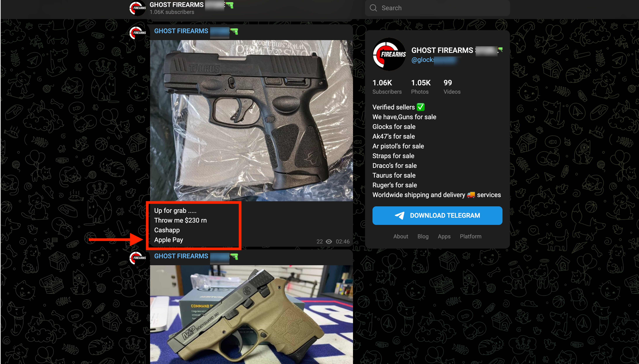The width and height of the screenshot is (639, 364).
Task: Open the Platform footer link
Action: point(470,236)
